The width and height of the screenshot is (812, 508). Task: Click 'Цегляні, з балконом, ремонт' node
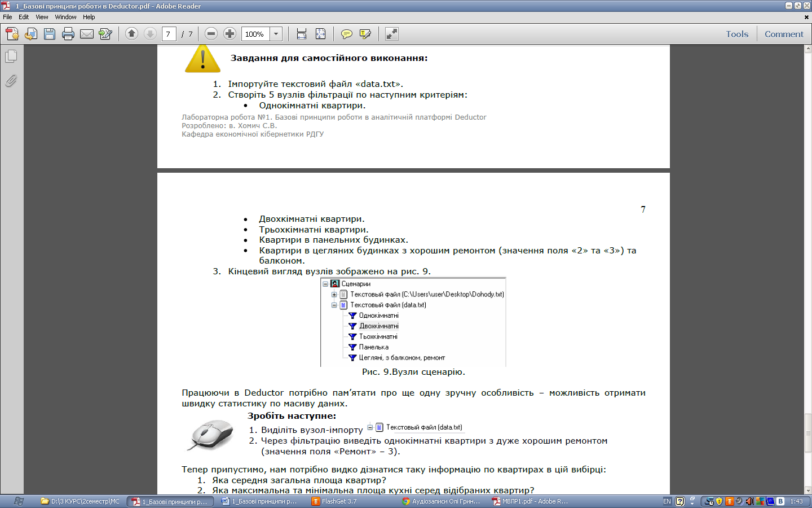pos(401,358)
